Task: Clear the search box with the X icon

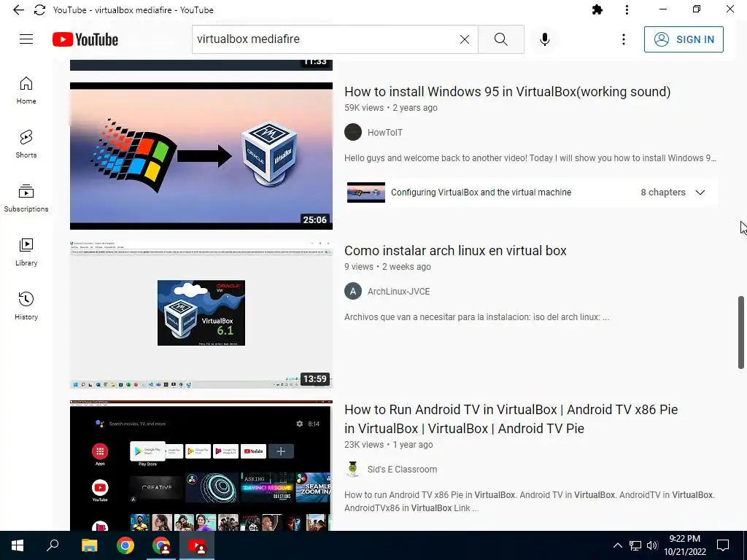Action: 465,39
